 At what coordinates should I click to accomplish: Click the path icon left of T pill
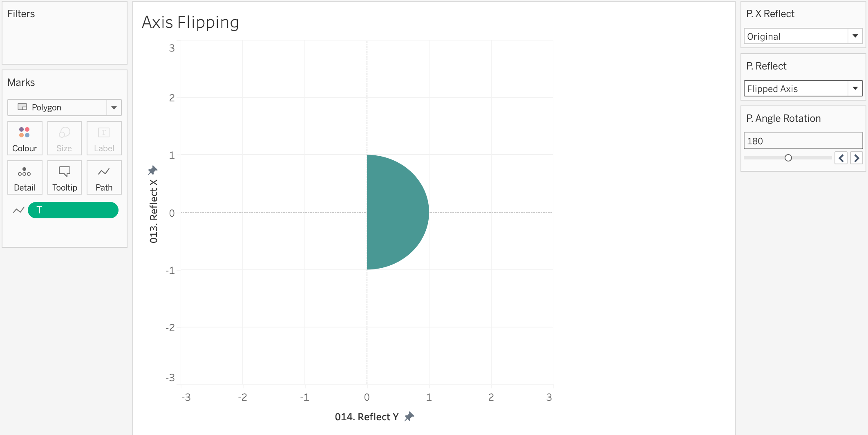[18, 210]
